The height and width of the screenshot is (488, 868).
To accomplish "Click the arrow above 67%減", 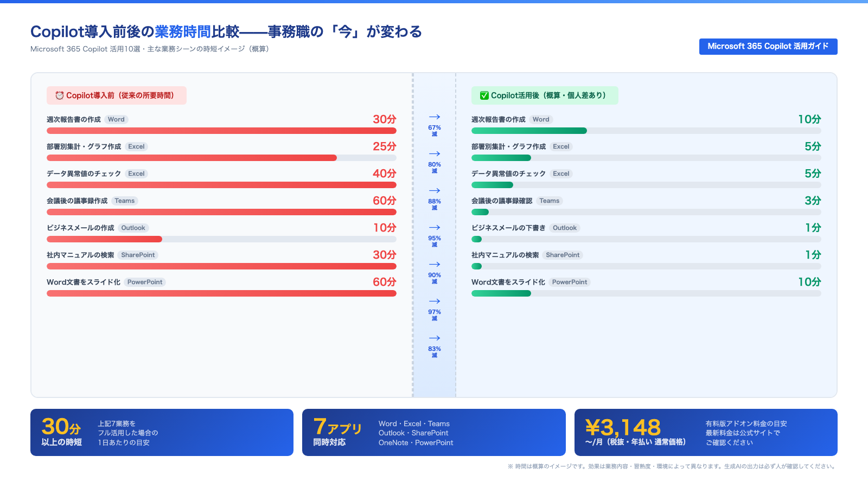I will 435,117.
